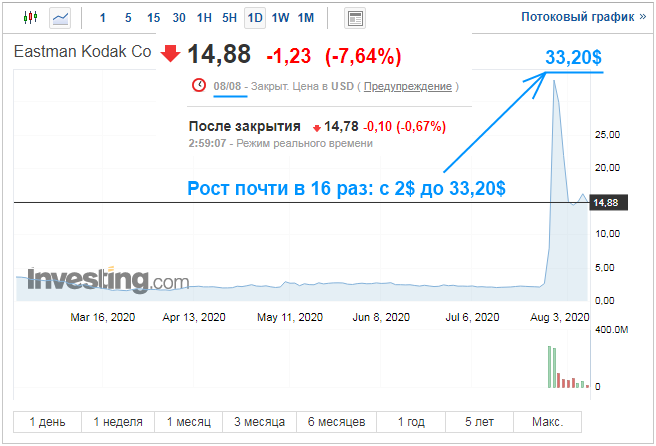Click the 400.0M volume axis label
656x446 pixels.
611,330
